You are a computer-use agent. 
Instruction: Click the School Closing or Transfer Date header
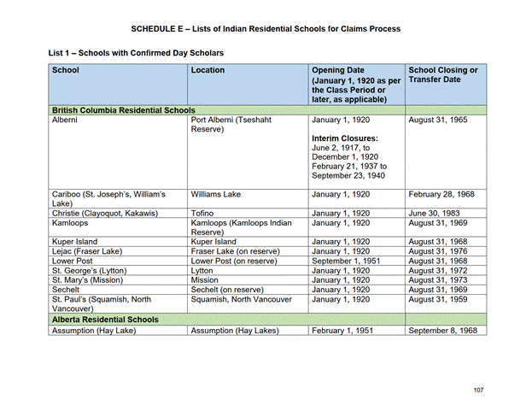(x=443, y=75)
